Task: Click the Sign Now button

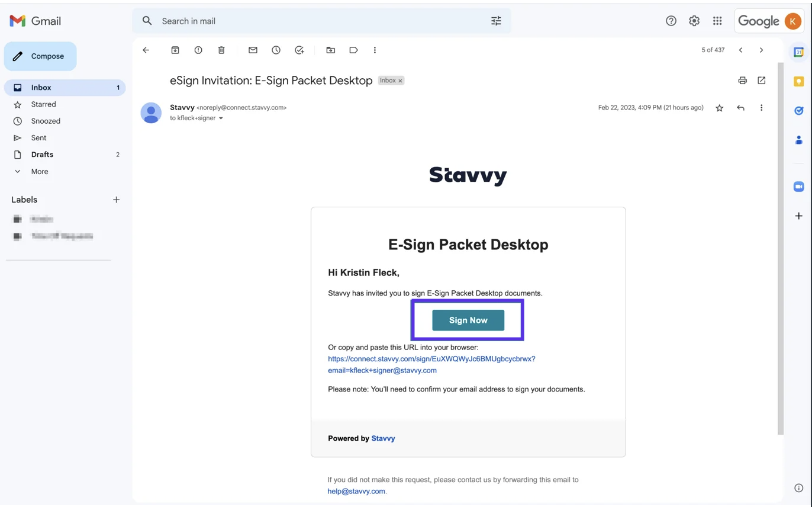Action: 468,320
